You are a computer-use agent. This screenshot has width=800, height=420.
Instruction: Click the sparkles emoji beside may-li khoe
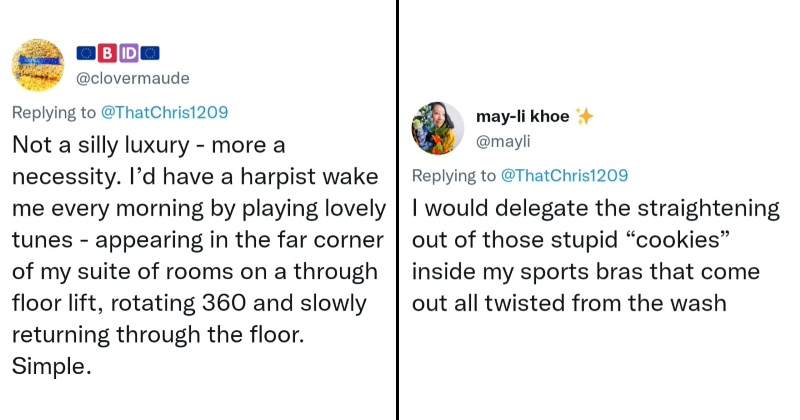(x=585, y=117)
